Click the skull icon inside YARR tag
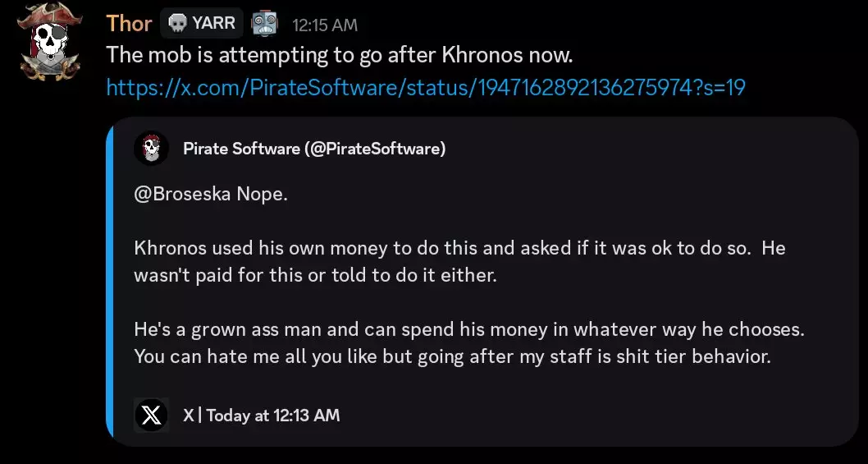Screen dimensions: 868x464 coord(178,23)
